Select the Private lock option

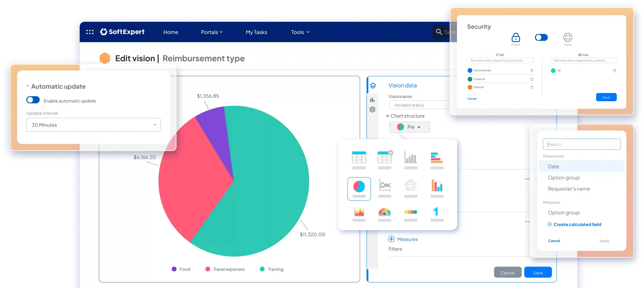click(x=515, y=39)
